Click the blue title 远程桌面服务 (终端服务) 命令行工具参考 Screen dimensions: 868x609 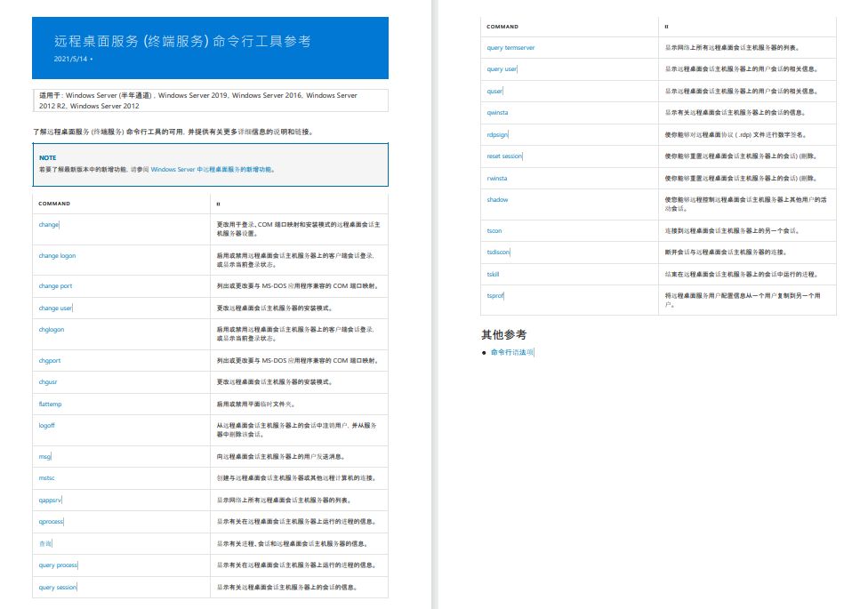coord(182,41)
